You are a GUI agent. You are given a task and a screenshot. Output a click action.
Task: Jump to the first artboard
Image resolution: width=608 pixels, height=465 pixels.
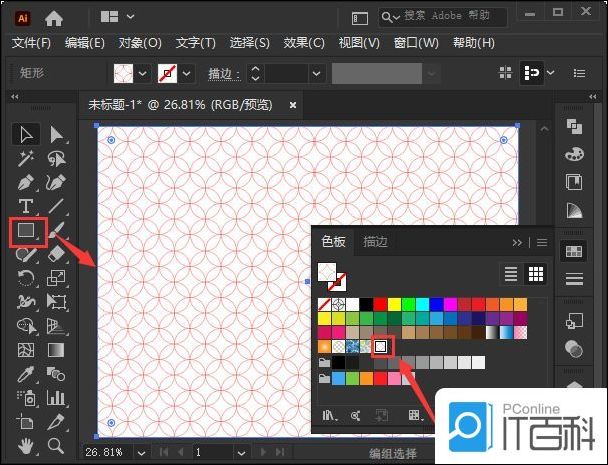[164, 452]
